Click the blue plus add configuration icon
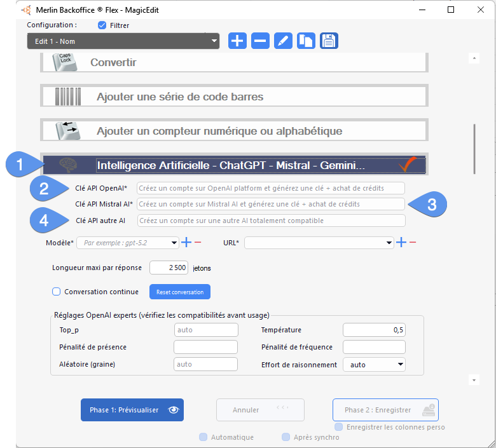Screen dimensions: 496x448 237,41
